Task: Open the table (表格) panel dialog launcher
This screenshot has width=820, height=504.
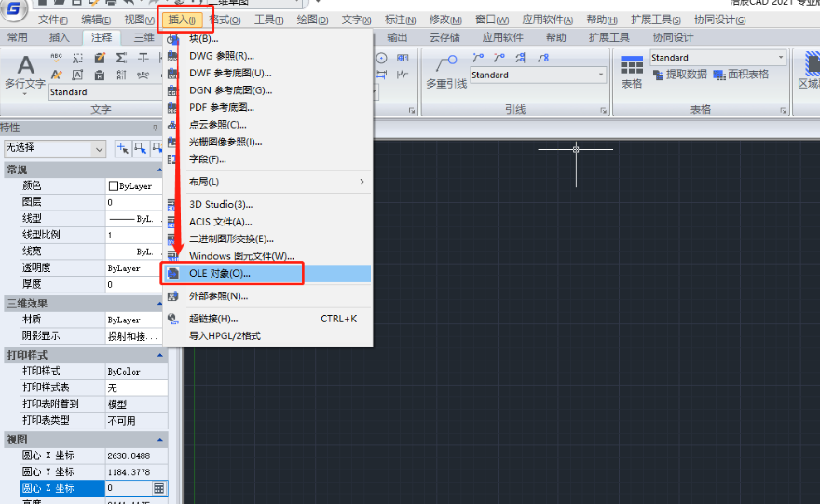Action: pyautogui.click(x=784, y=110)
